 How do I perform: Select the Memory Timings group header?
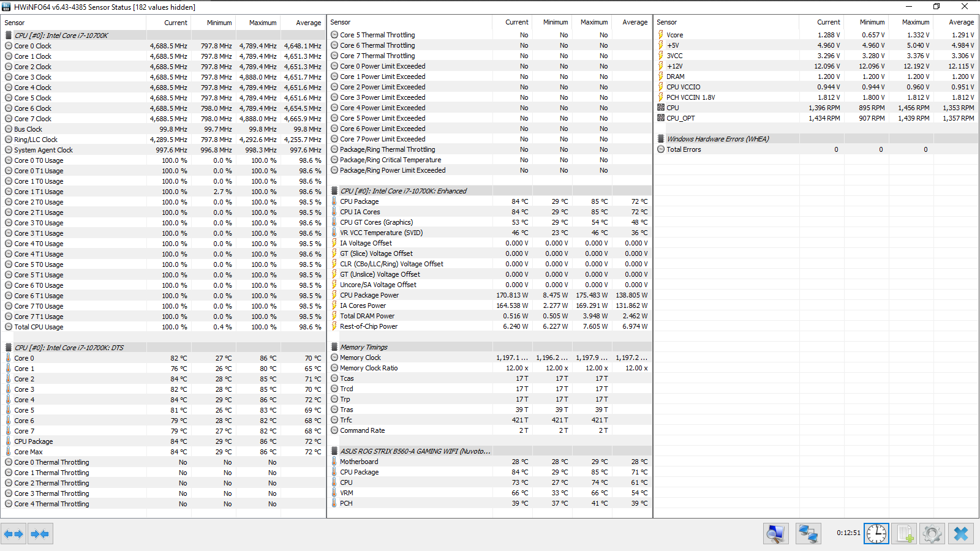pyautogui.click(x=489, y=347)
